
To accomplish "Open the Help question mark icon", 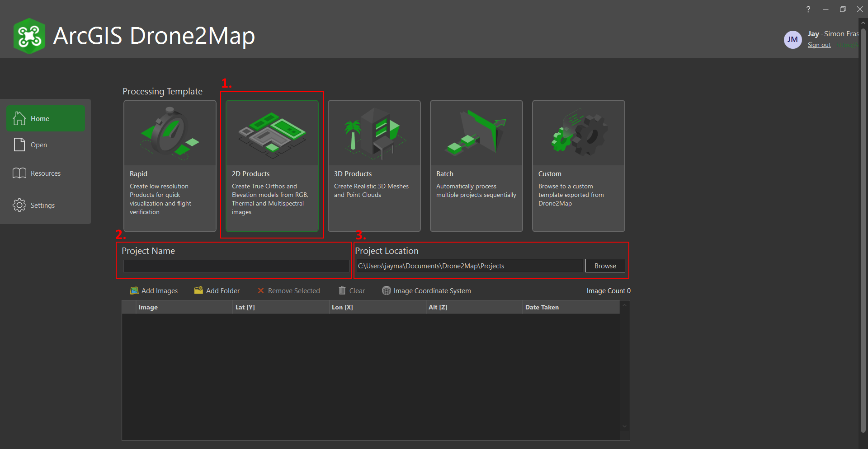I will (x=808, y=9).
